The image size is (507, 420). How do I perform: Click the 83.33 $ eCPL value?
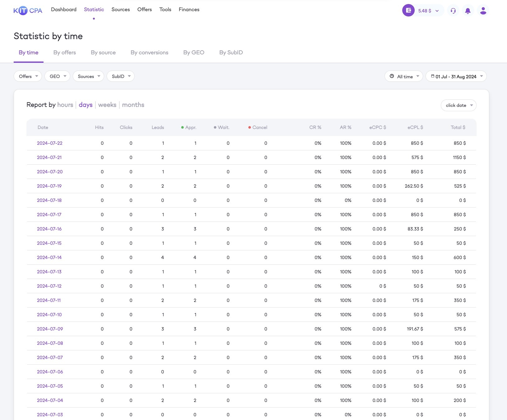click(x=415, y=229)
